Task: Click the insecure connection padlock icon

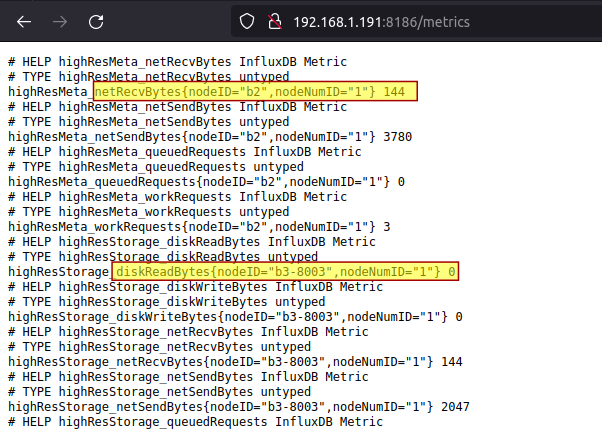Action: tap(275, 22)
